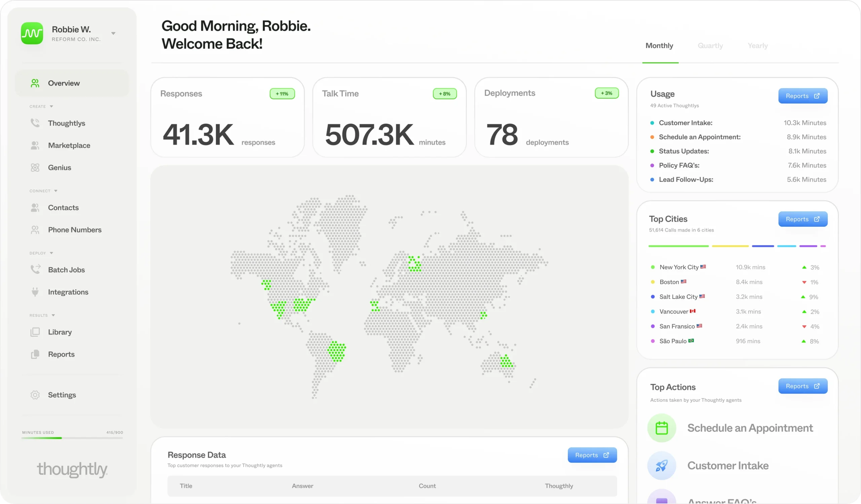Screen dimensions: 861x504
Task: Click the Integrations plug icon
Action: click(x=35, y=292)
